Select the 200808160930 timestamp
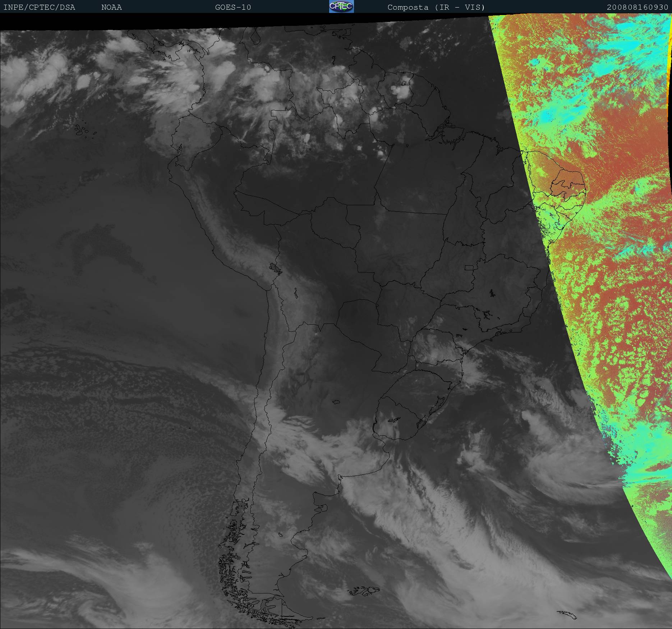The width and height of the screenshot is (672, 629). point(637,8)
